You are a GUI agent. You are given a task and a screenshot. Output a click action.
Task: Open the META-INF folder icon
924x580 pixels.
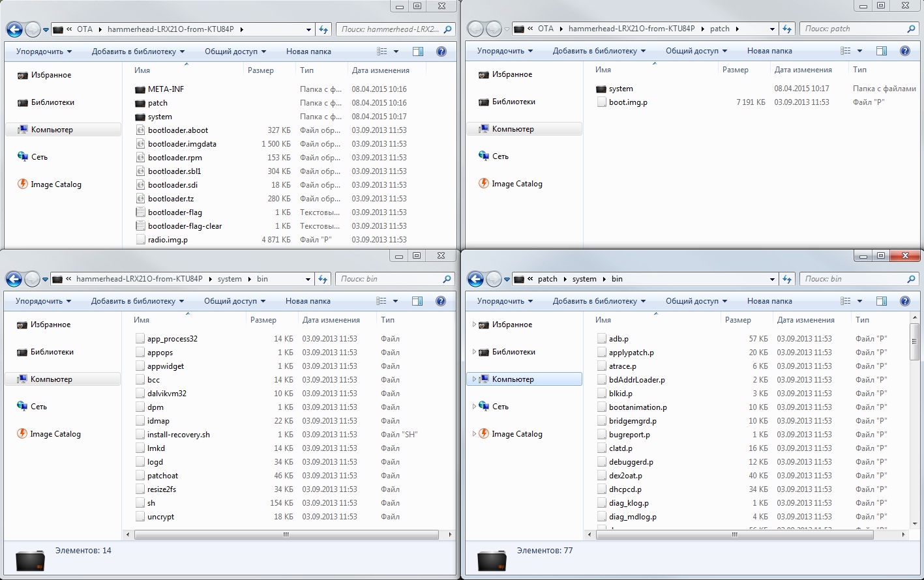tap(140, 89)
